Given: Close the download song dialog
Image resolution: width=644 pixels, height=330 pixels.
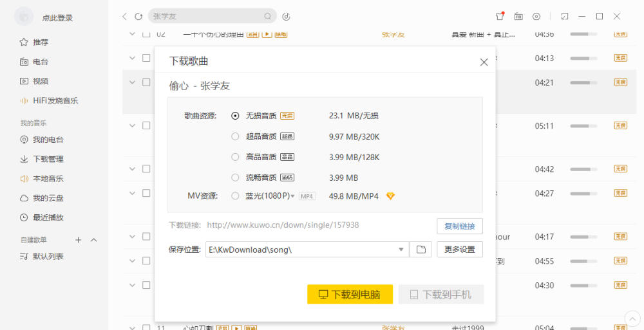Looking at the screenshot, I should (x=484, y=62).
